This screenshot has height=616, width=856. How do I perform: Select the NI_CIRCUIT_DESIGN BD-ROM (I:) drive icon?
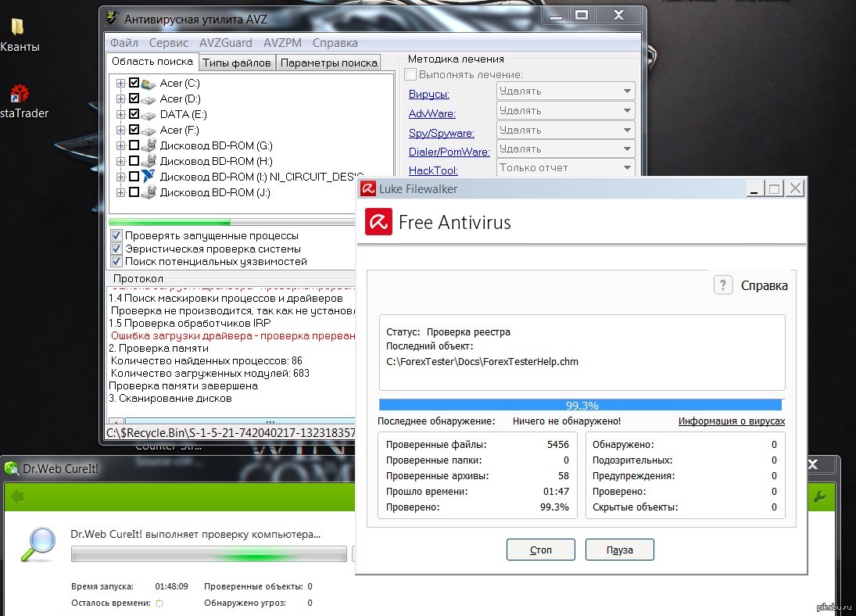click(x=149, y=177)
